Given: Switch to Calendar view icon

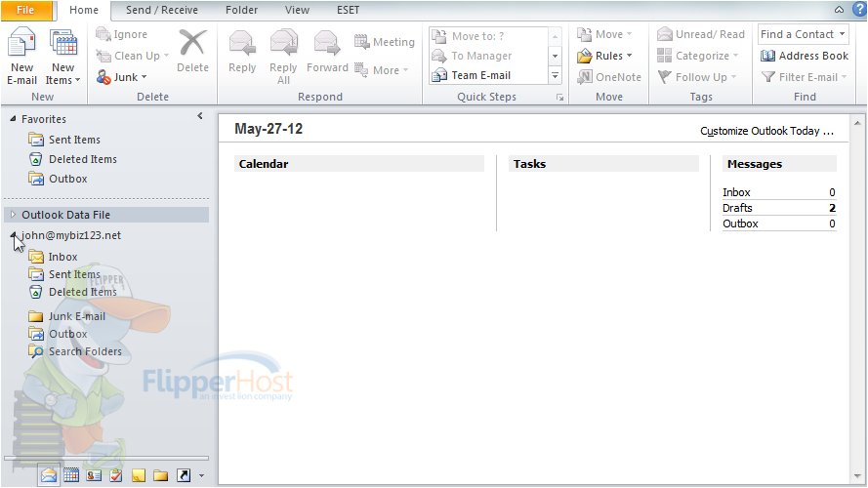Looking at the screenshot, I should (71, 475).
